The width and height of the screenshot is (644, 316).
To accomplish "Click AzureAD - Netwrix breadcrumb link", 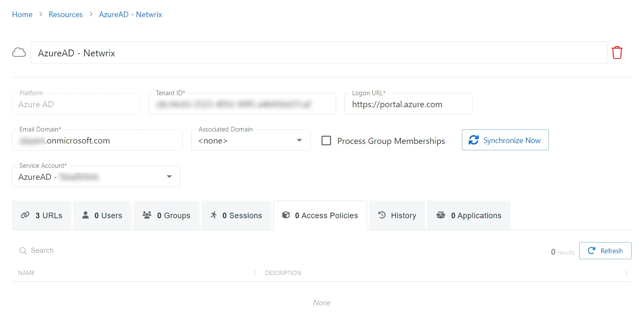I will point(131,15).
